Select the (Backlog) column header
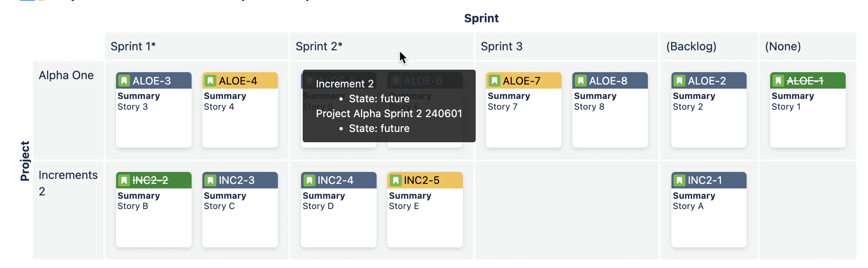This screenshot has width=868, height=268. [709, 46]
